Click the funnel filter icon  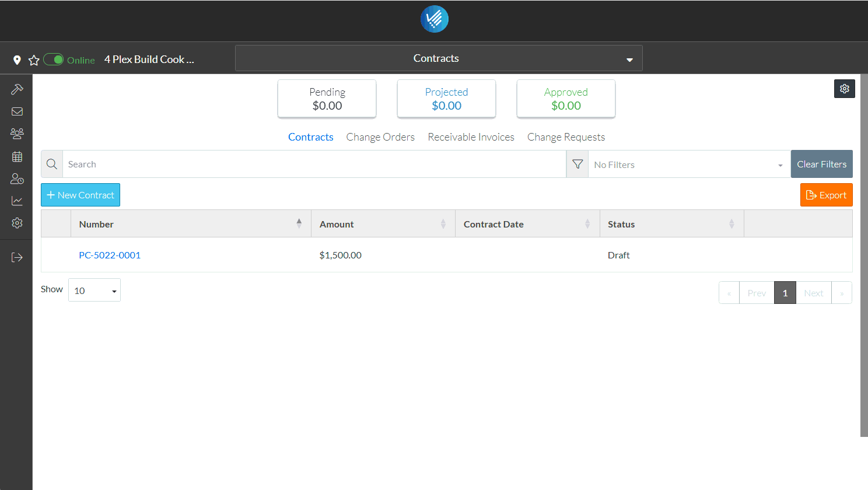tap(577, 164)
